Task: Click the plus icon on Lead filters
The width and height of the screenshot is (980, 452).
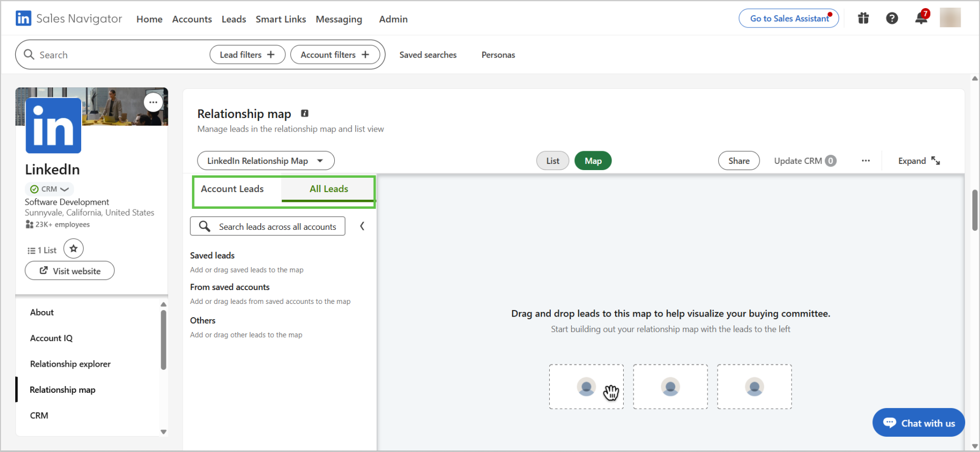Action: pos(271,54)
